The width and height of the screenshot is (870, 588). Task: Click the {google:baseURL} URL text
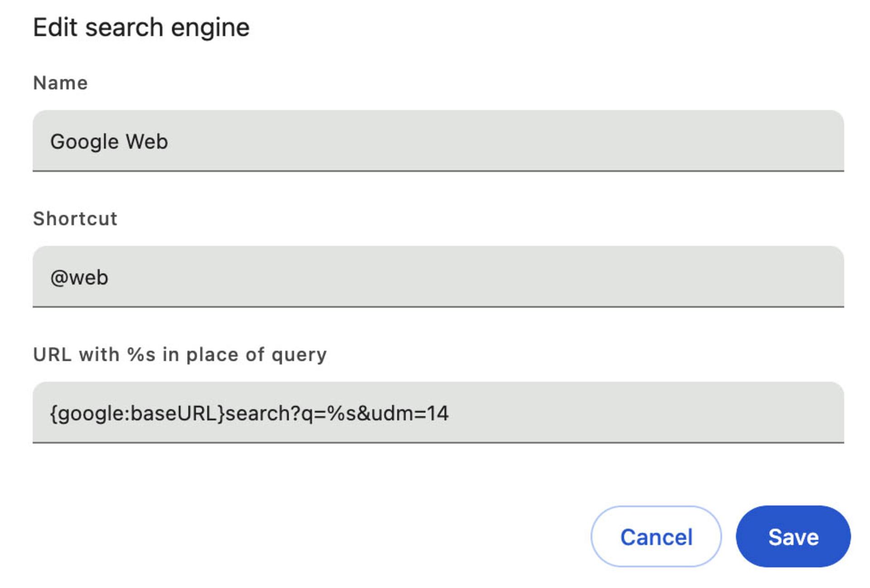(137, 413)
